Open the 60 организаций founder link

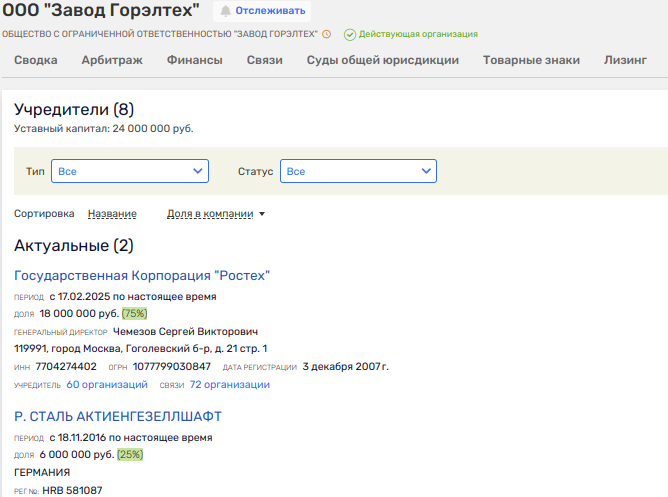107,385
